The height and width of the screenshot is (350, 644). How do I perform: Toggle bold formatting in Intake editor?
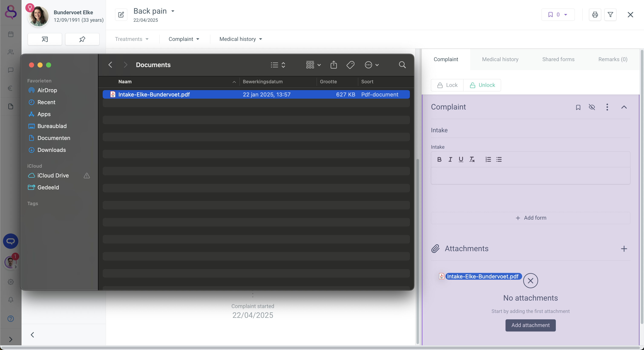(x=439, y=159)
